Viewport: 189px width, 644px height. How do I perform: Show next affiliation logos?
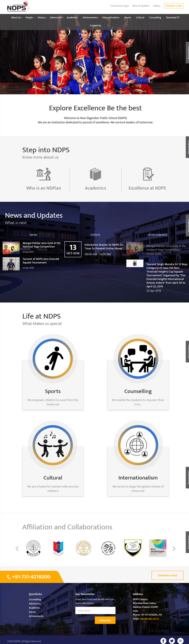coord(174,548)
